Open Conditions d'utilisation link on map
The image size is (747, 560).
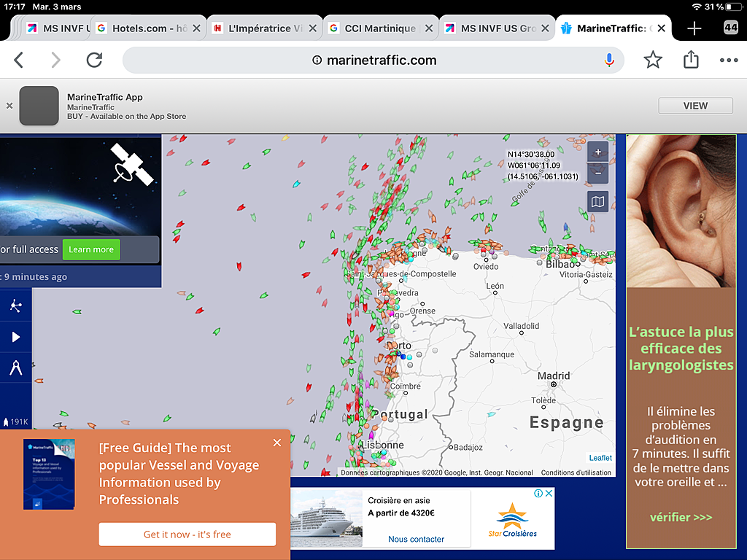click(576, 472)
